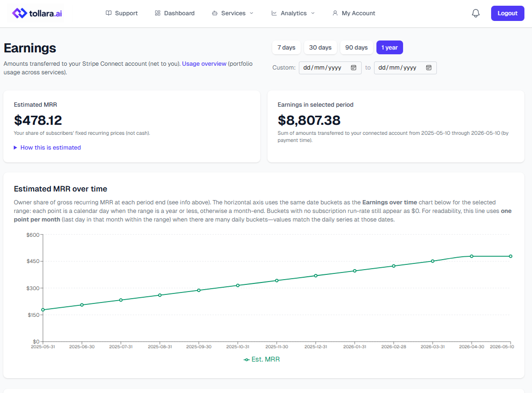Image resolution: width=532 pixels, height=393 pixels.
Task: Open notifications bell
Action: pyautogui.click(x=476, y=13)
